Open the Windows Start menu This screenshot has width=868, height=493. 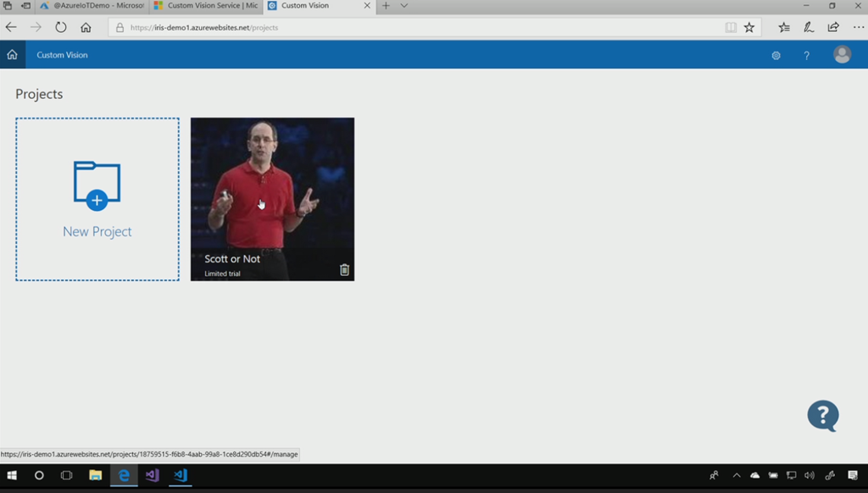click(12, 475)
